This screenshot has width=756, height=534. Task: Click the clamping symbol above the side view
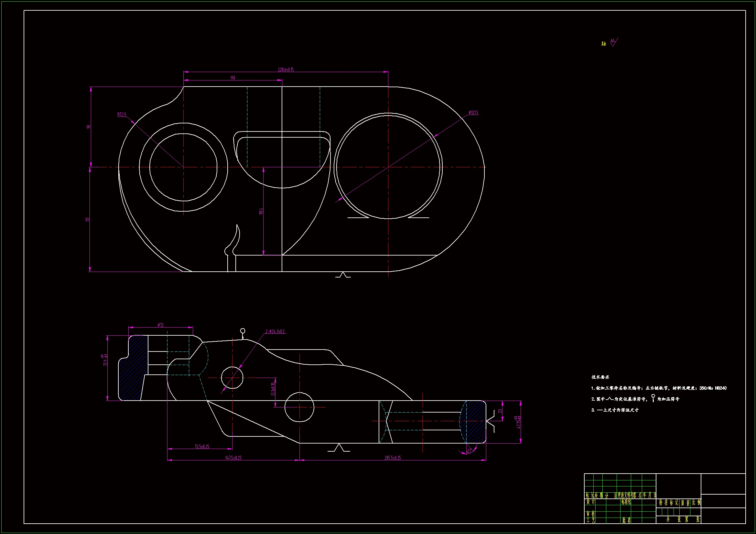[x=243, y=333]
